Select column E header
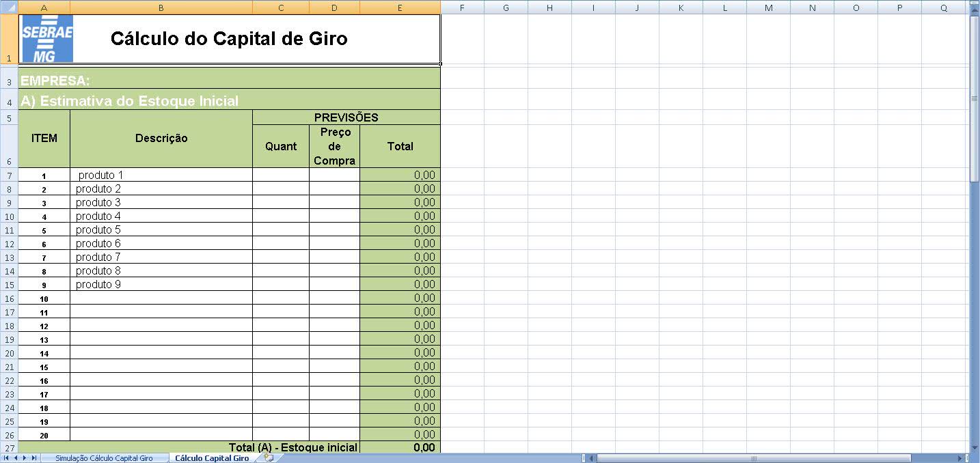 (400, 7)
